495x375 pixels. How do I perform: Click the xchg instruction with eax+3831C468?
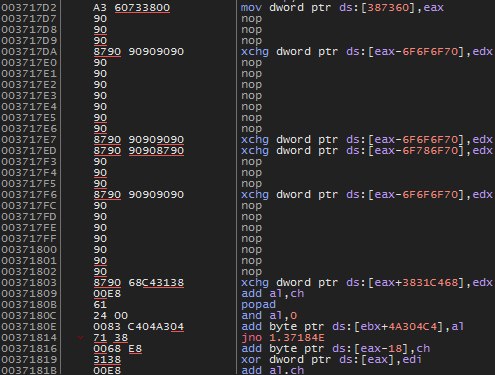pyautogui.click(x=367, y=283)
